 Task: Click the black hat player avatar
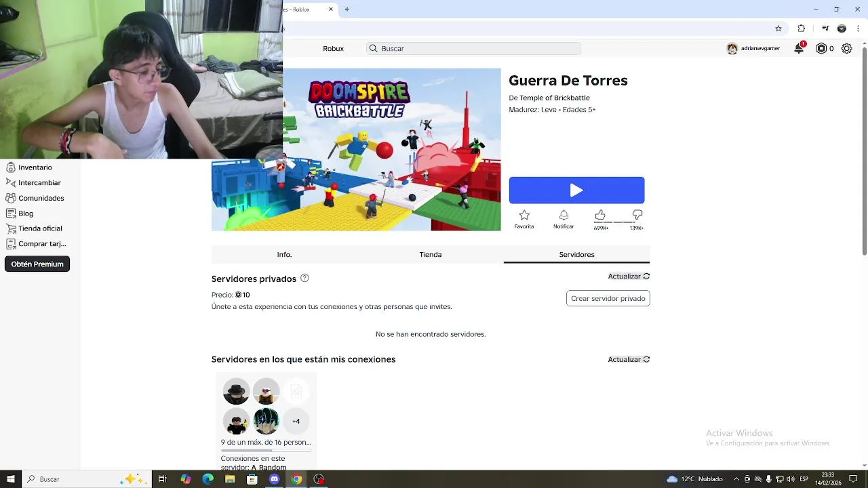tap(236, 392)
